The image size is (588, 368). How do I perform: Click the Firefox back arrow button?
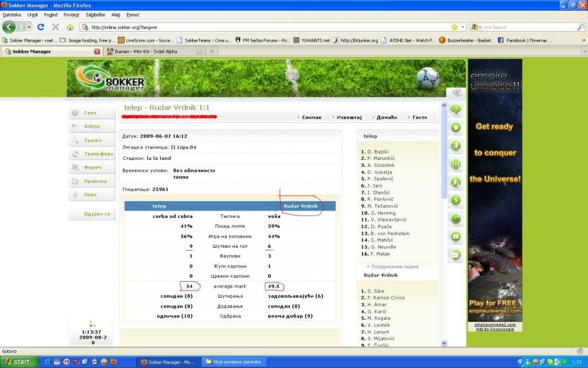(x=9, y=27)
